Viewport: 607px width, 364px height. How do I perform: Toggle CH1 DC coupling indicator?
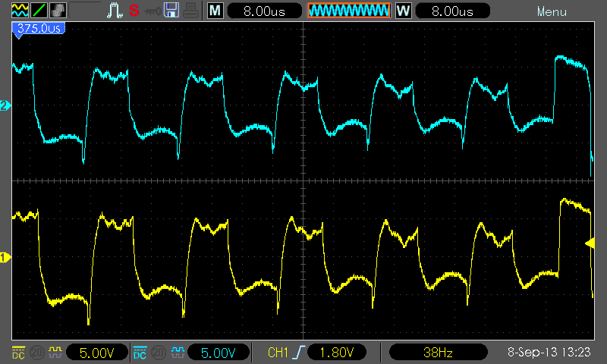pos(18,353)
